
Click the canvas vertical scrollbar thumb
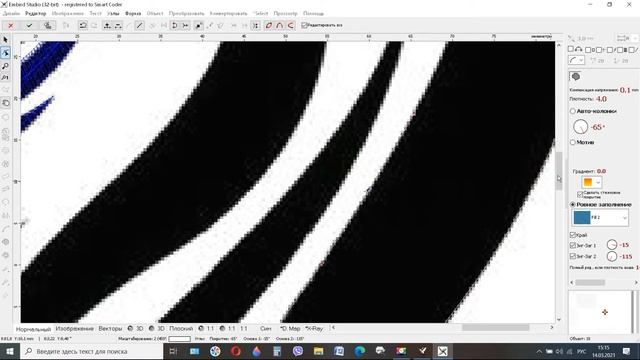coord(559,171)
